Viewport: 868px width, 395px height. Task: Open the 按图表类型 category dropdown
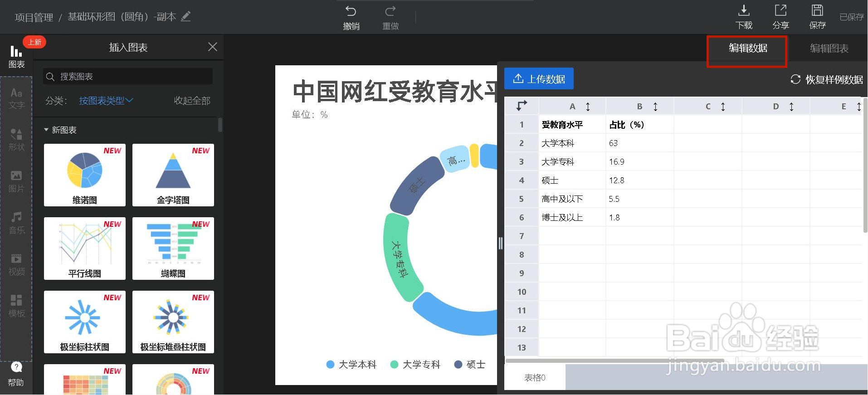(x=106, y=101)
